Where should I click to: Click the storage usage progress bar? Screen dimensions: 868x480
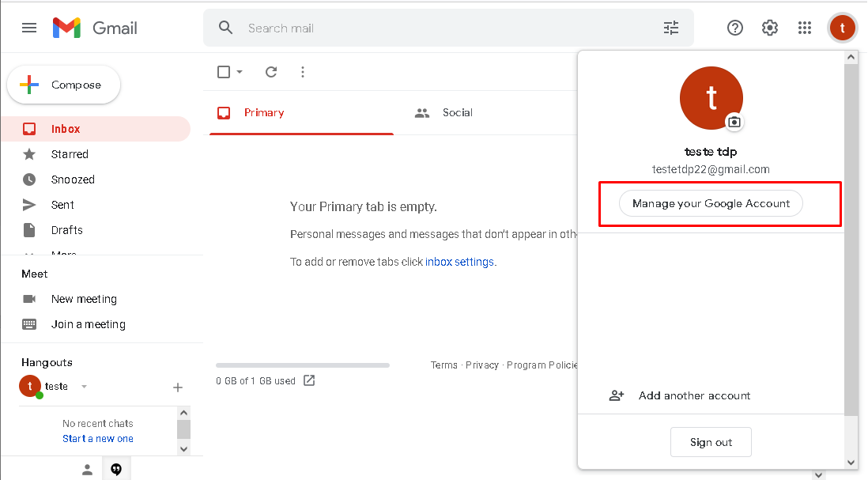pos(303,365)
